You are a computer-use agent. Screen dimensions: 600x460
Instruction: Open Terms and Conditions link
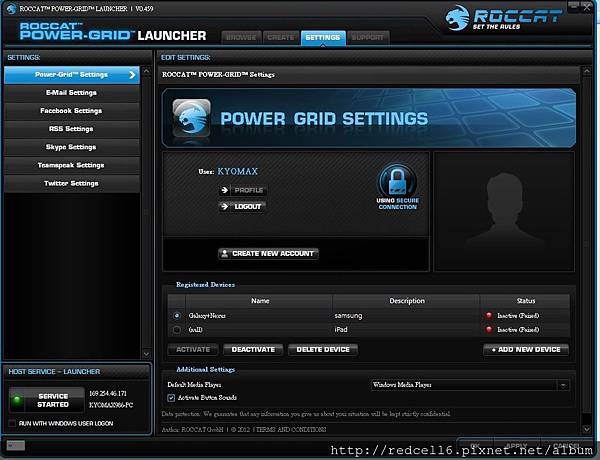291,429
